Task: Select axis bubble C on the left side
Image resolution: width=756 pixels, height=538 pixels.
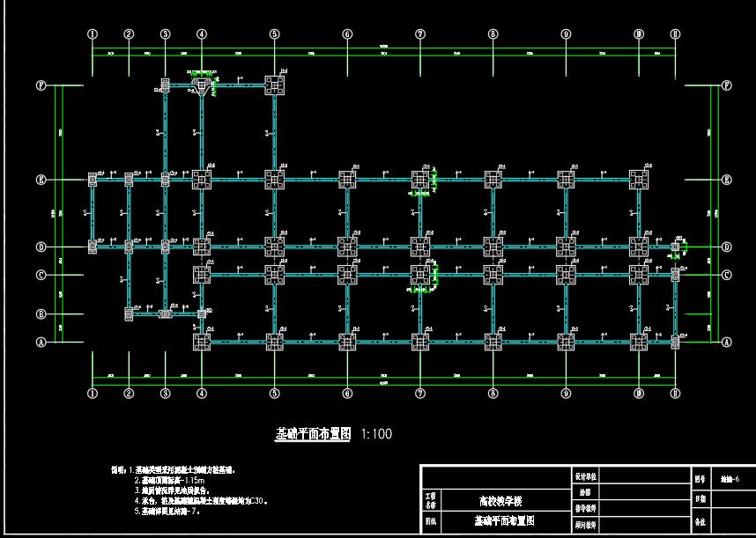Action: tap(41, 275)
